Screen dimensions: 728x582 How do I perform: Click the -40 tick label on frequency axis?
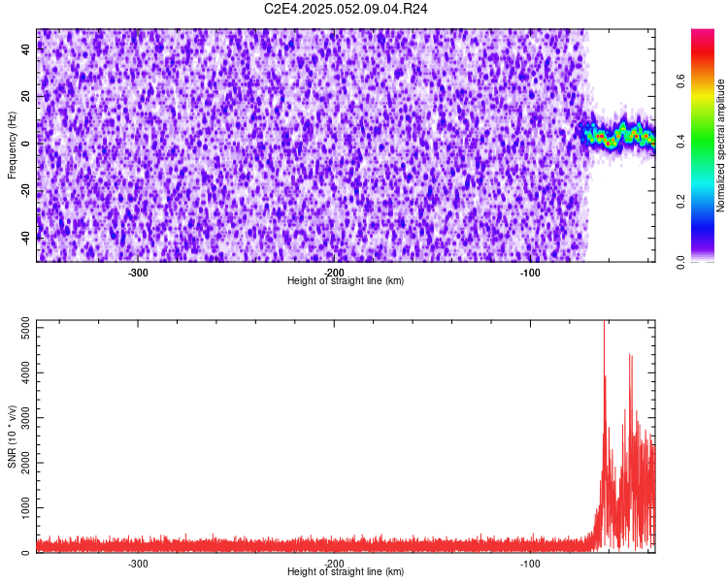26,238
